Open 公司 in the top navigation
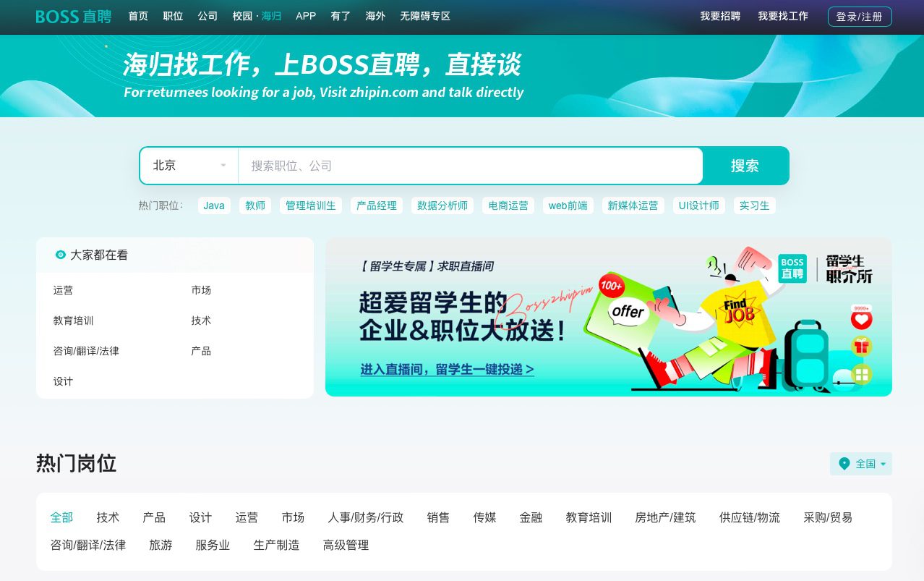 208,16
